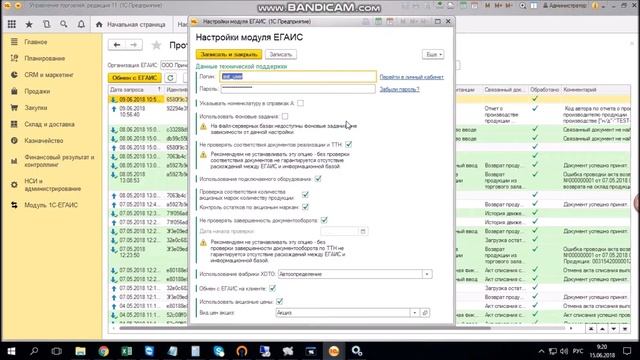Open Закупки section in sidebar
640x360 pixels.
tap(36, 108)
